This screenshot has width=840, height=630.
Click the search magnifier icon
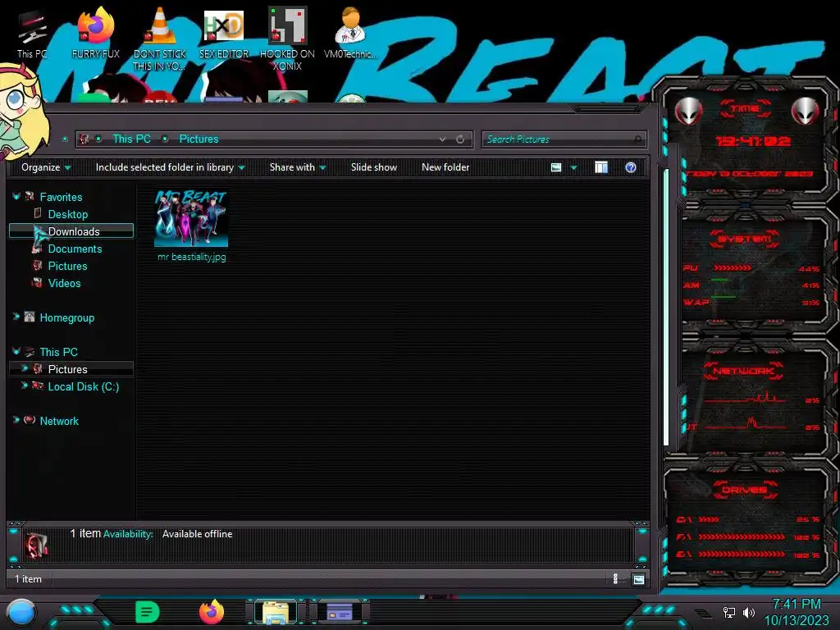pyautogui.click(x=637, y=139)
